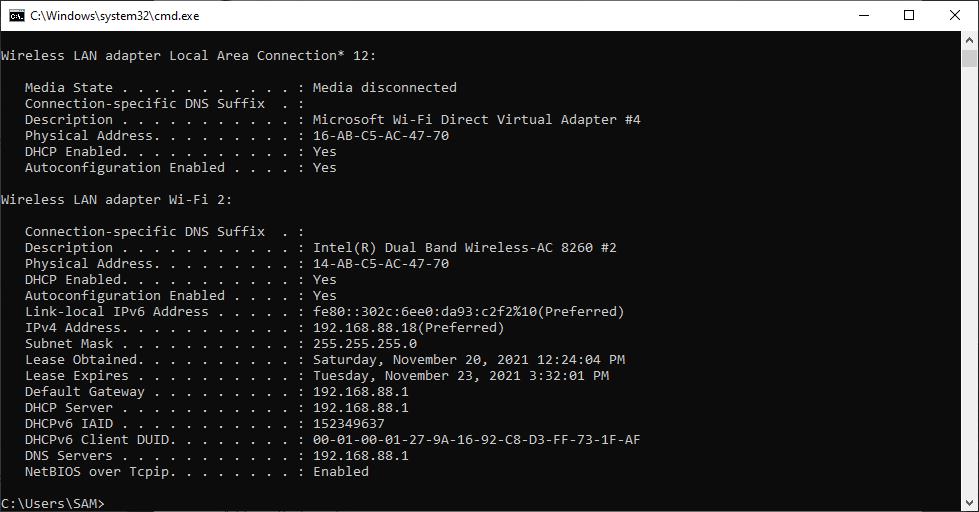Maximize the command prompt window
The width and height of the screenshot is (979, 512).
click(x=909, y=15)
